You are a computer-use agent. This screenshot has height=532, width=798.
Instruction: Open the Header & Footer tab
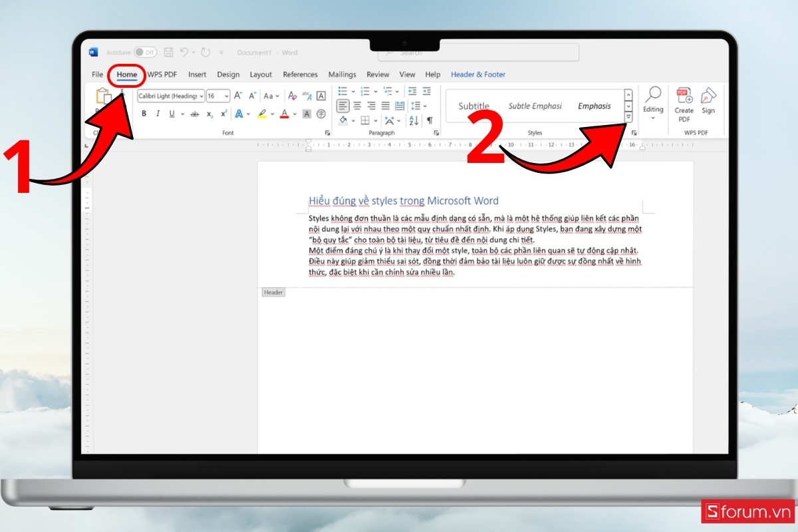click(478, 74)
